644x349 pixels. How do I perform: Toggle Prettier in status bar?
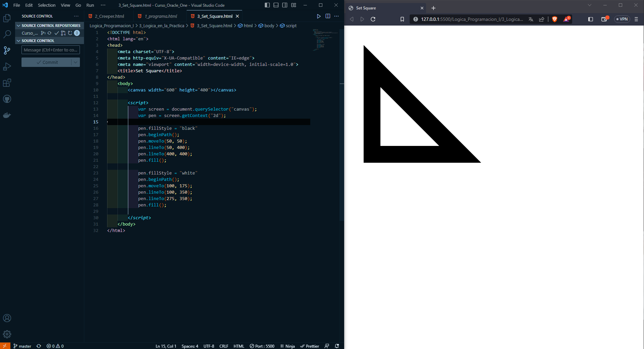point(310,346)
